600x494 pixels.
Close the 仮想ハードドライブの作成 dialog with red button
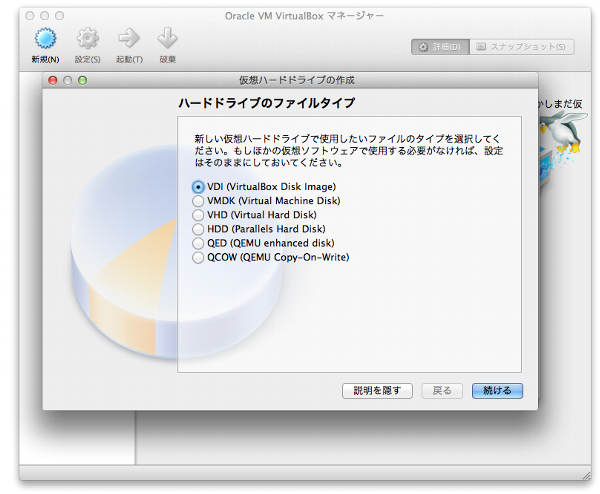53,80
